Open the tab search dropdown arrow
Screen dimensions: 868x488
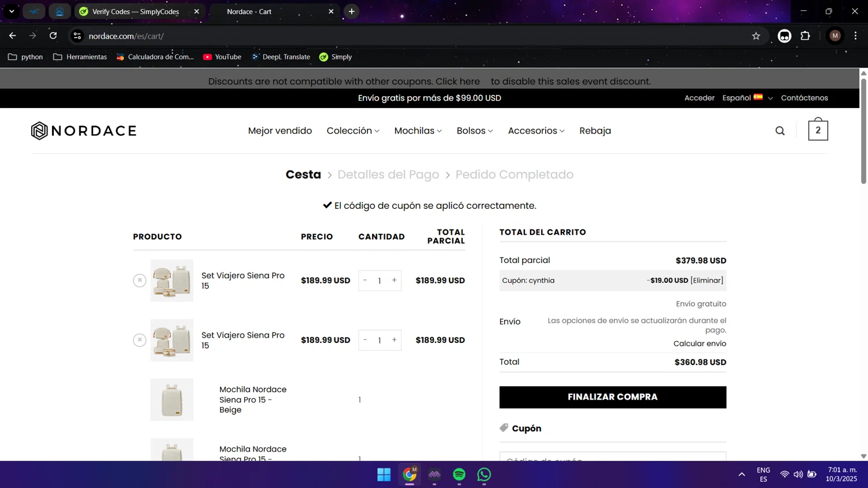(12, 12)
